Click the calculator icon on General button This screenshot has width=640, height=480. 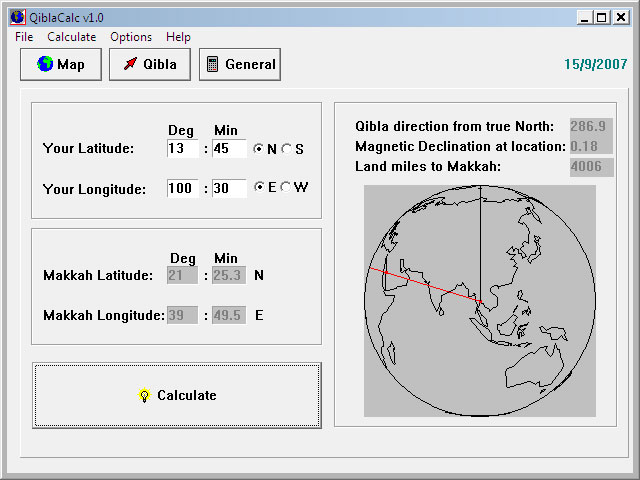(212, 64)
